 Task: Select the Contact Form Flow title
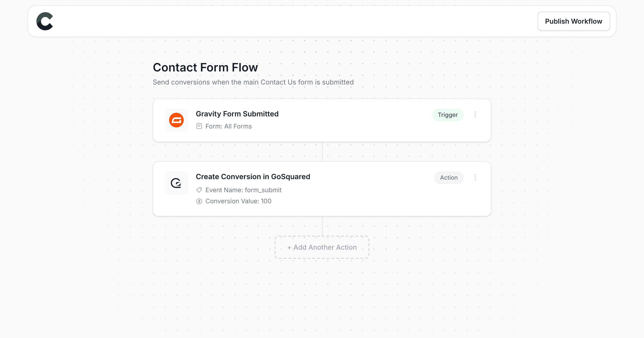[x=205, y=67]
